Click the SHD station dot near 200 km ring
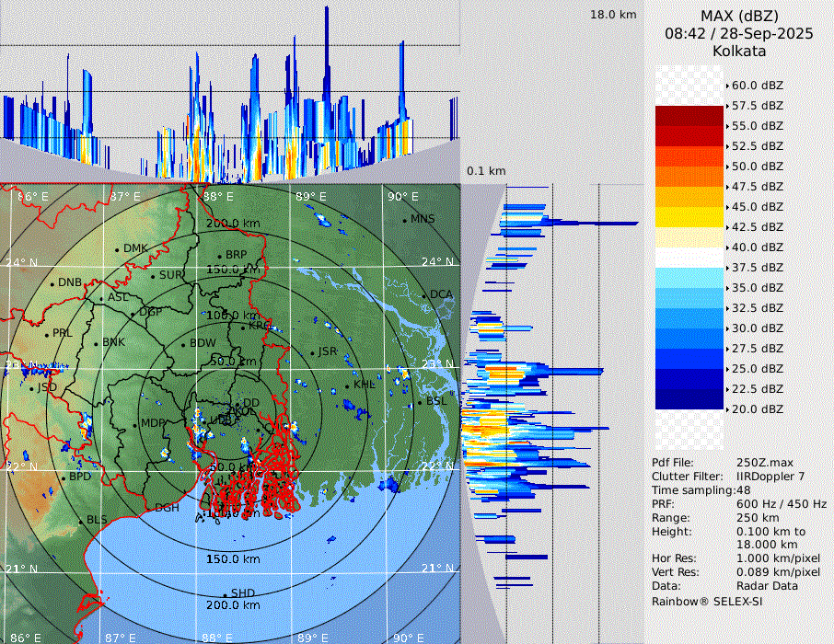The width and height of the screenshot is (834, 644). pyautogui.click(x=225, y=594)
